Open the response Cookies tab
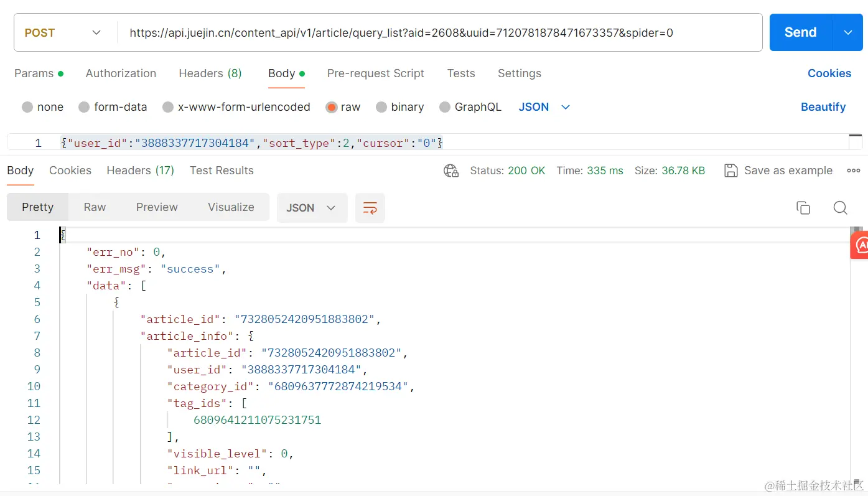This screenshot has height=496, width=868. [70, 171]
